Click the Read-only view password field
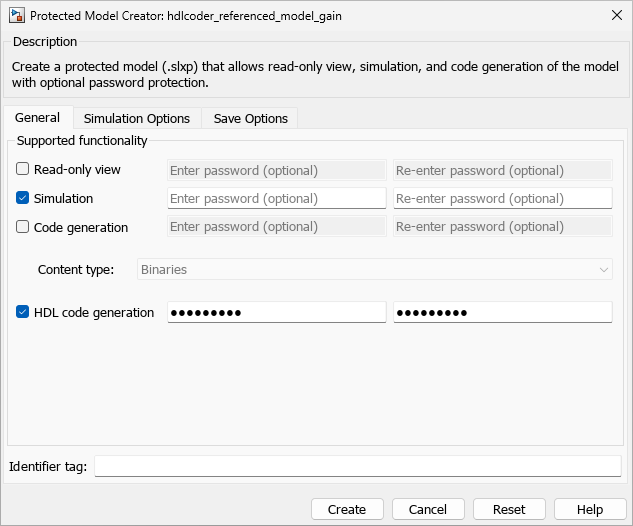633x526 pixels. [276, 170]
